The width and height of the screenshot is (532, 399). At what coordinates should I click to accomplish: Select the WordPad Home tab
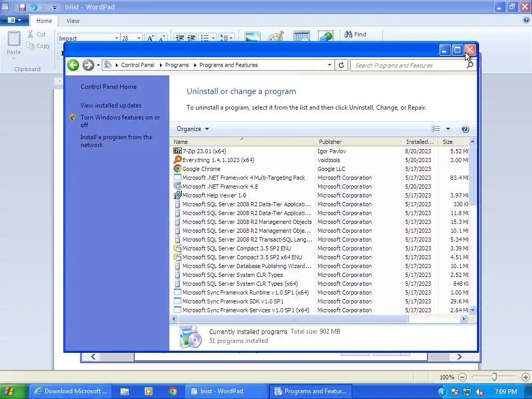44,21
